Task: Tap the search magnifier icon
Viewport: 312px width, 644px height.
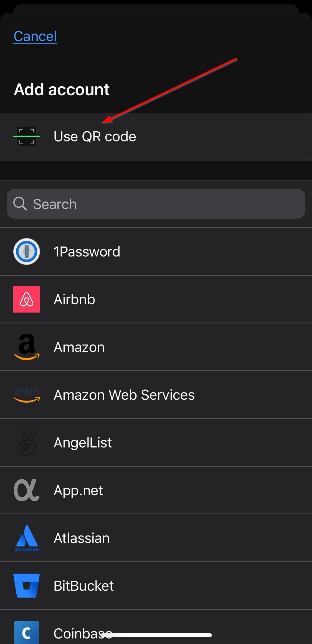Action: click(20, 204)
